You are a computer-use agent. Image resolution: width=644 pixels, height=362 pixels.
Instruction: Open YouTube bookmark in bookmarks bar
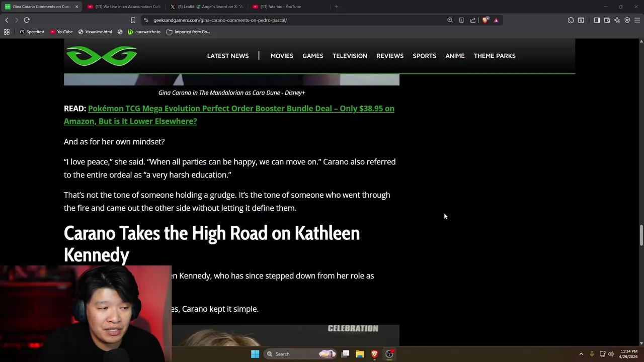coord(61,32)
